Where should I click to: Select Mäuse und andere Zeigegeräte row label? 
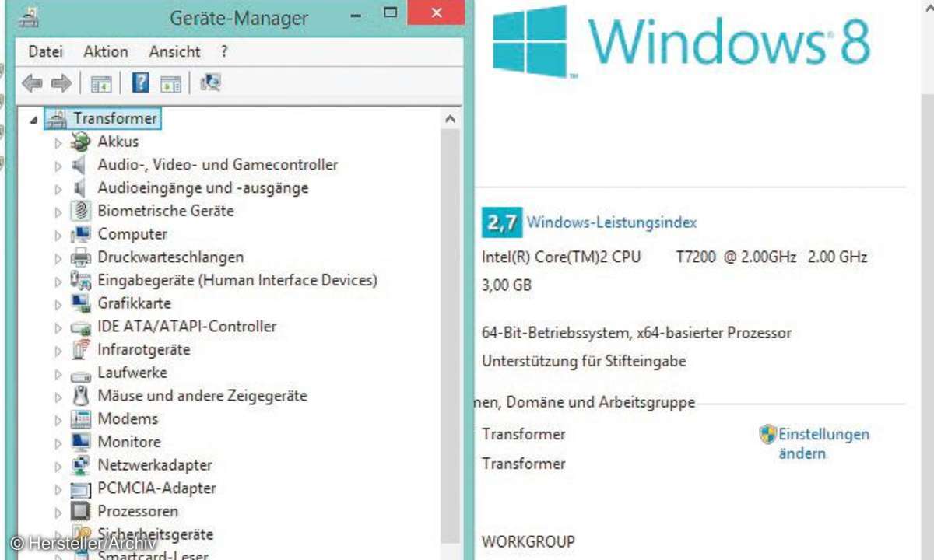[x=202, y=396]
